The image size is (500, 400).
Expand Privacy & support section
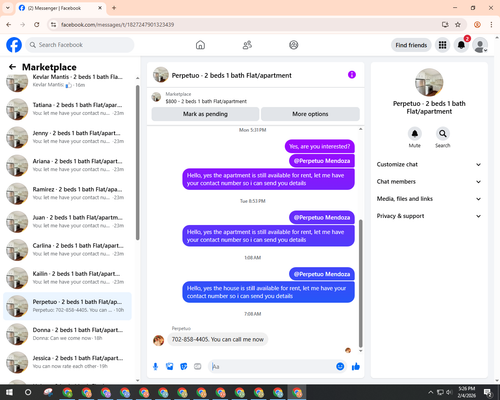pyautogui.click(x=429, y=216)
